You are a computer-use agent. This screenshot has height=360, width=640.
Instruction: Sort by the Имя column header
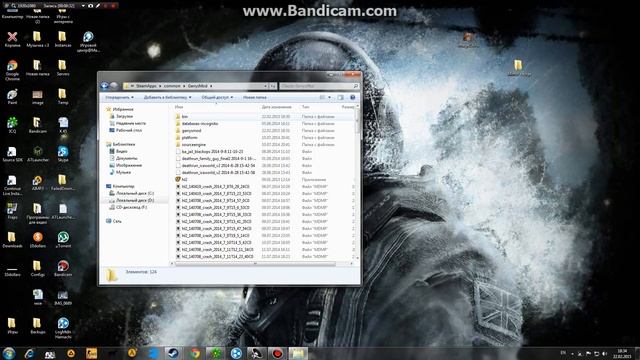[179, 107]
